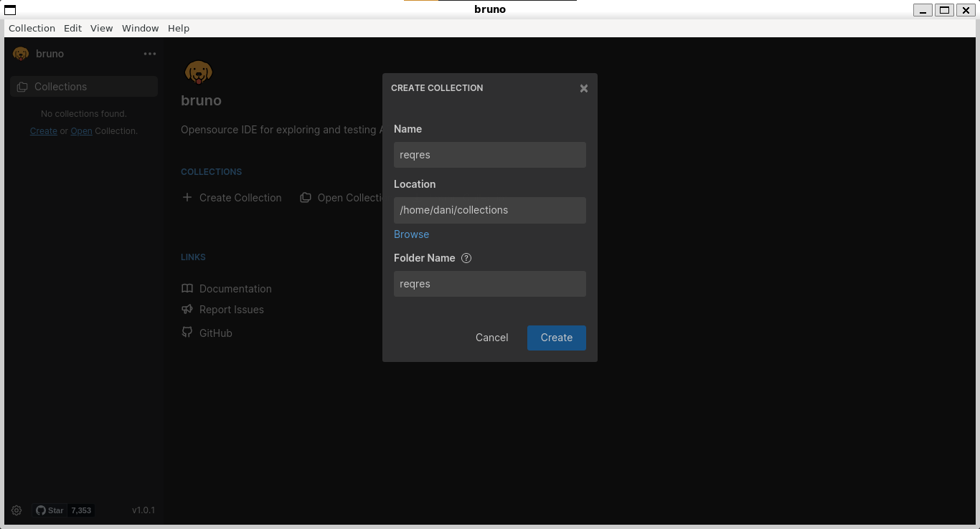Click the Report Issues megaphone icon
980x529 pixels.
187,309
